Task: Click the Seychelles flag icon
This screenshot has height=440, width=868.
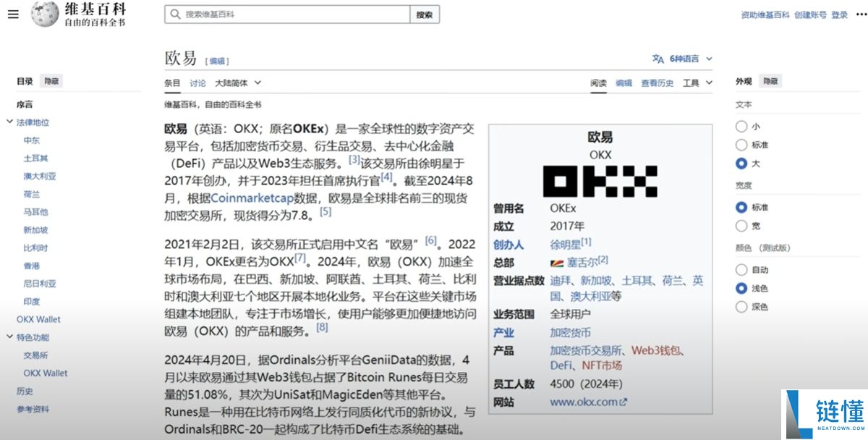Action: (x=556, y=262)
